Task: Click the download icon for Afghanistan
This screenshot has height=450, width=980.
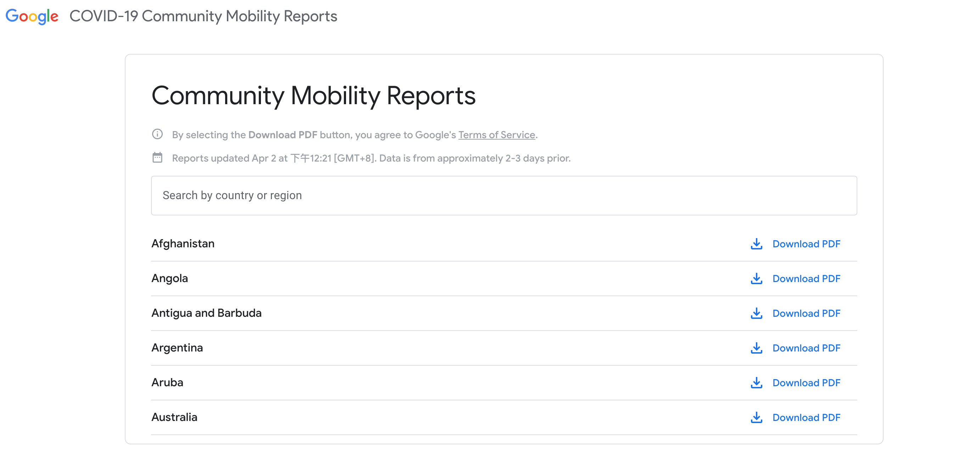Action: coord(756,244)
